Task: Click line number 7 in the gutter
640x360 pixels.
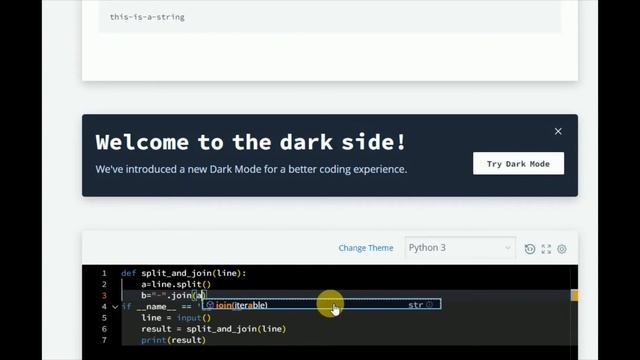Action: [x=104, y=340]
